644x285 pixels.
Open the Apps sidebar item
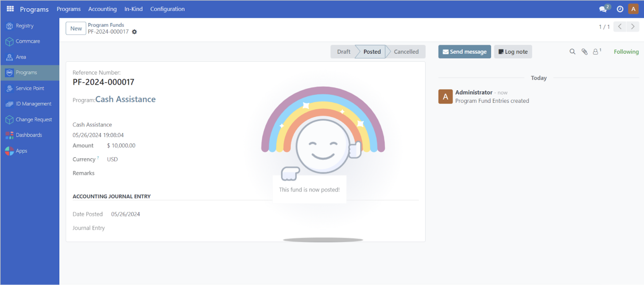21,151
